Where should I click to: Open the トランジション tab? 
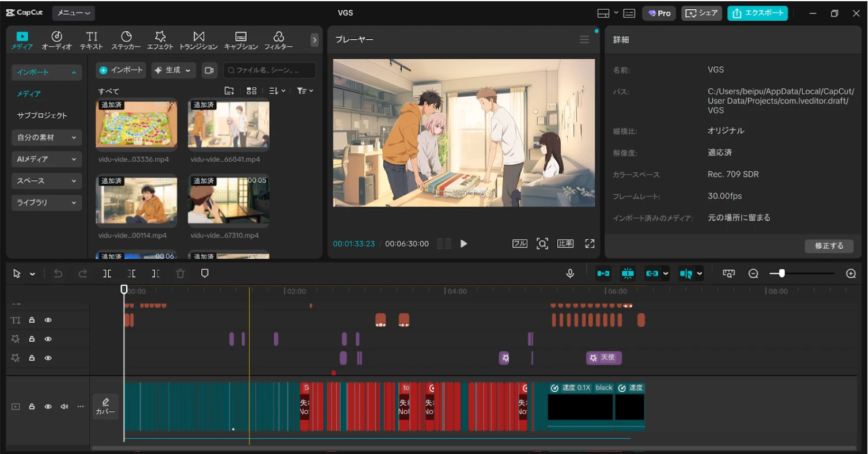pos(199,40)
